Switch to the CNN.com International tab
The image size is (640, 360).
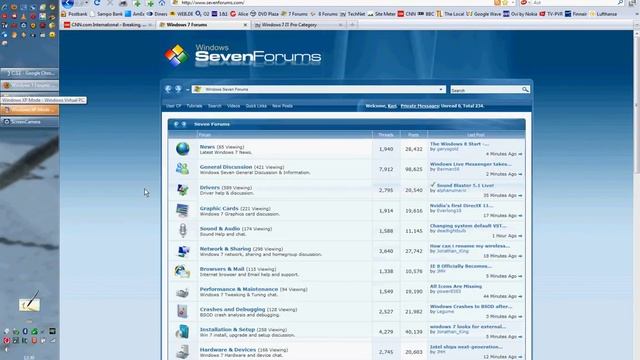109,25
